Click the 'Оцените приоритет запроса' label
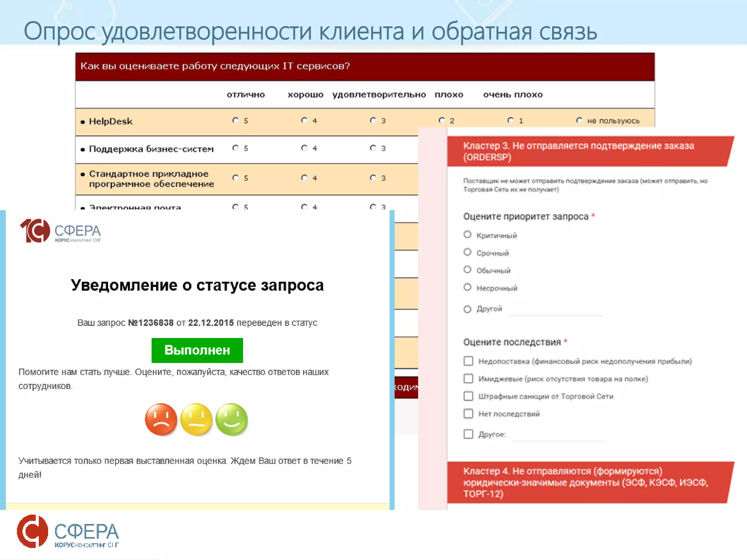The image size is (747, 560). click(526, 217)
